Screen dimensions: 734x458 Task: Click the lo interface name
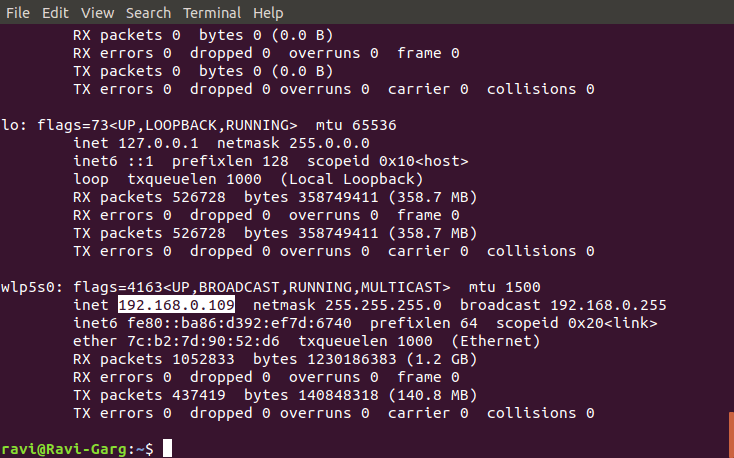9,125
